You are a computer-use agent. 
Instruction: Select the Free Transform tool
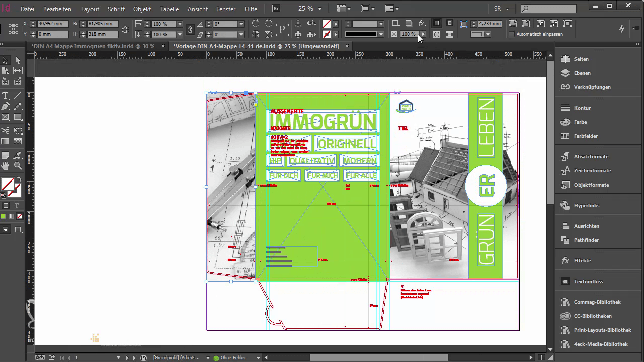pos(18,130)
